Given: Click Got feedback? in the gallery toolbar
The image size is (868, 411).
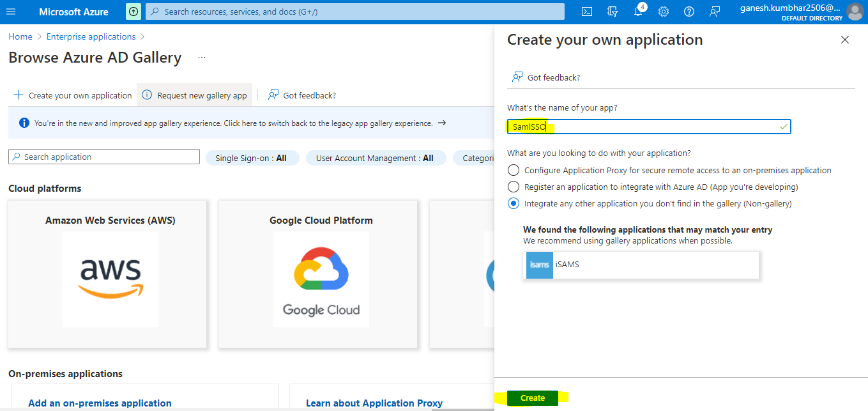Looking at the screenshot, I should click(302, 95).
